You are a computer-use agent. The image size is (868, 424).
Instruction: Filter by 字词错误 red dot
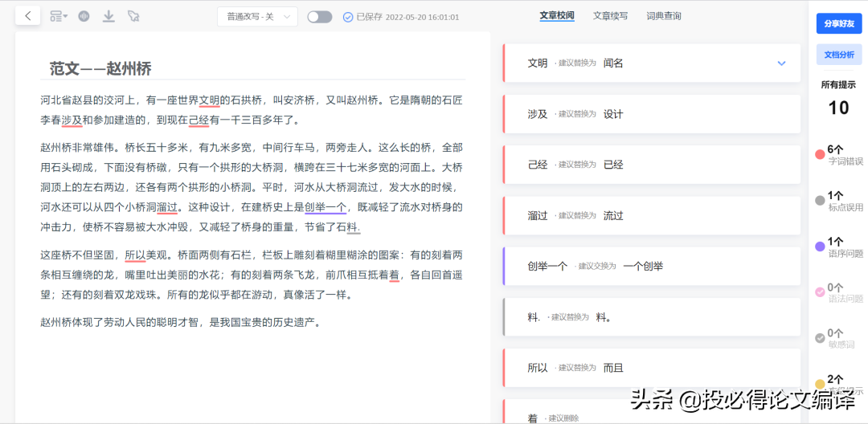[x=821, y=155]
